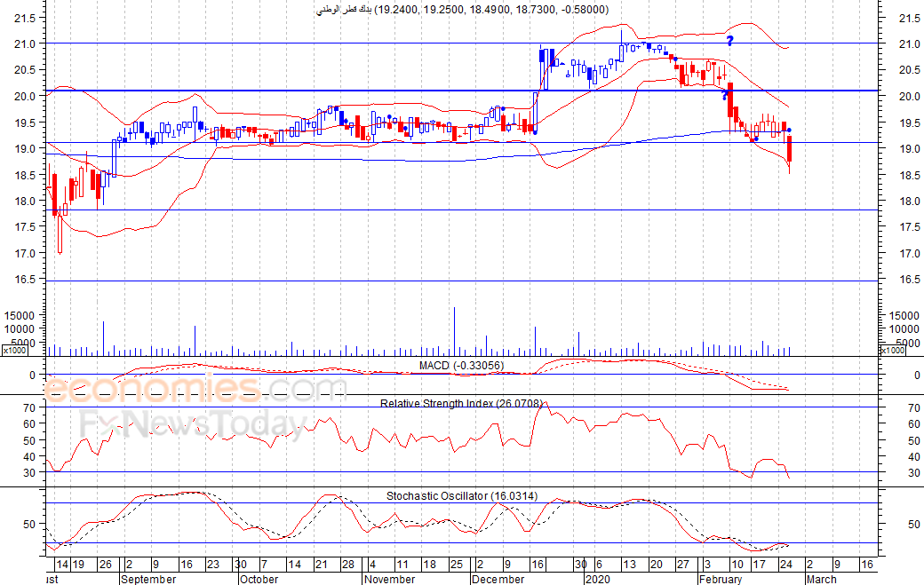The height and width of the screenshot is (585, 924).
Task: Click the x1000 volume scale box on the right
Action: (892, 351)
